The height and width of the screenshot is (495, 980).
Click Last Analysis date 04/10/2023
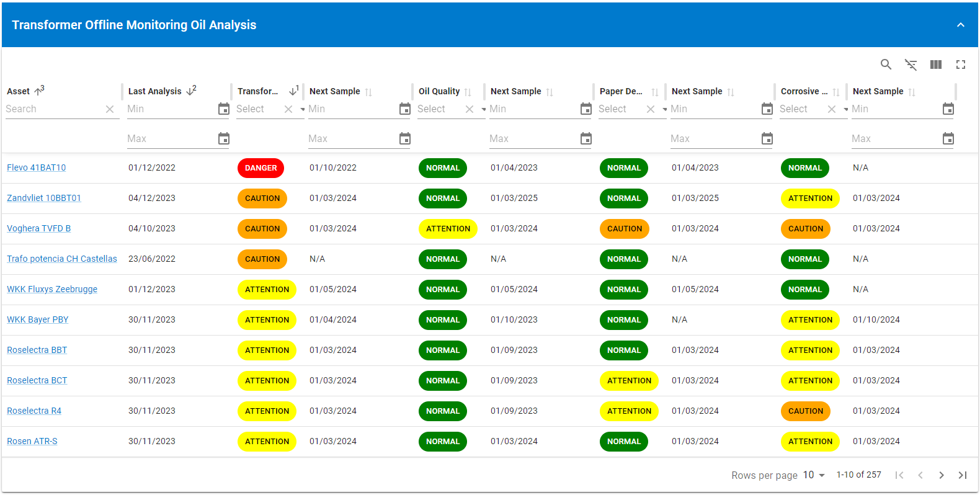click(152, 229)
